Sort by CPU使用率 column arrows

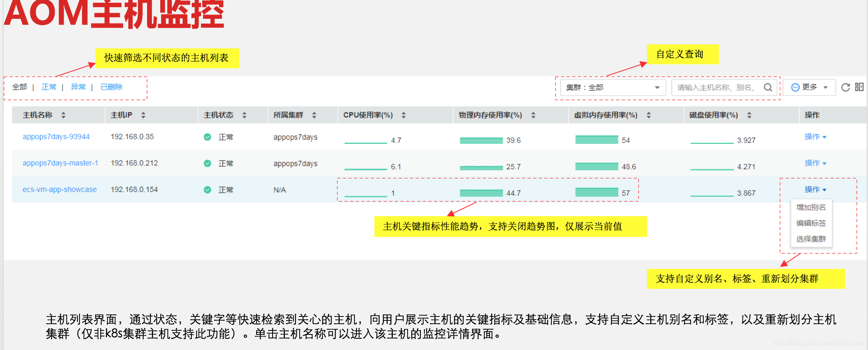(404, 115)
